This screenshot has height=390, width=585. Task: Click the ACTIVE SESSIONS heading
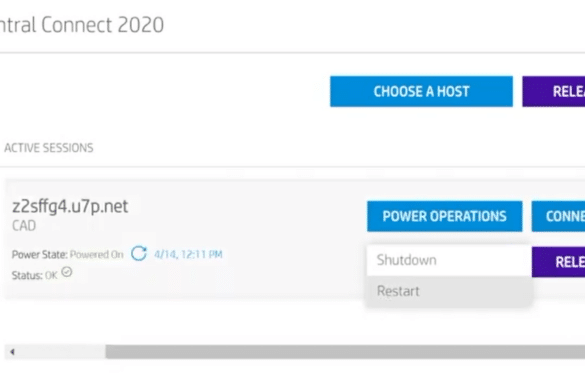coord(49,148)
